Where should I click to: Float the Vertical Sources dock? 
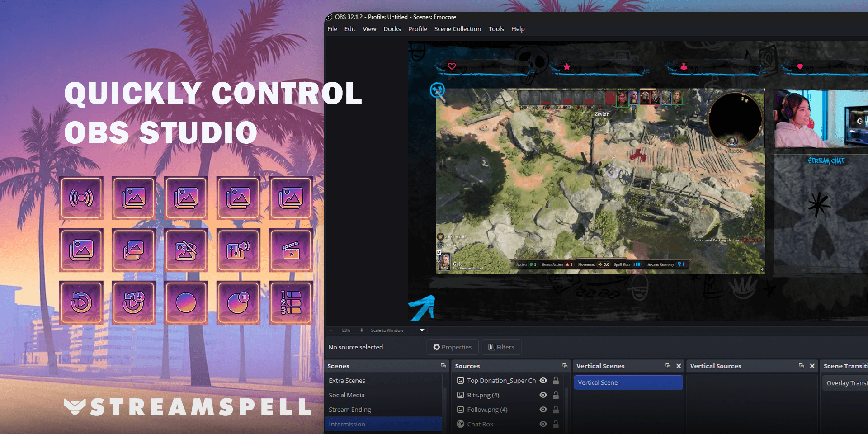(x=802, y=366)
